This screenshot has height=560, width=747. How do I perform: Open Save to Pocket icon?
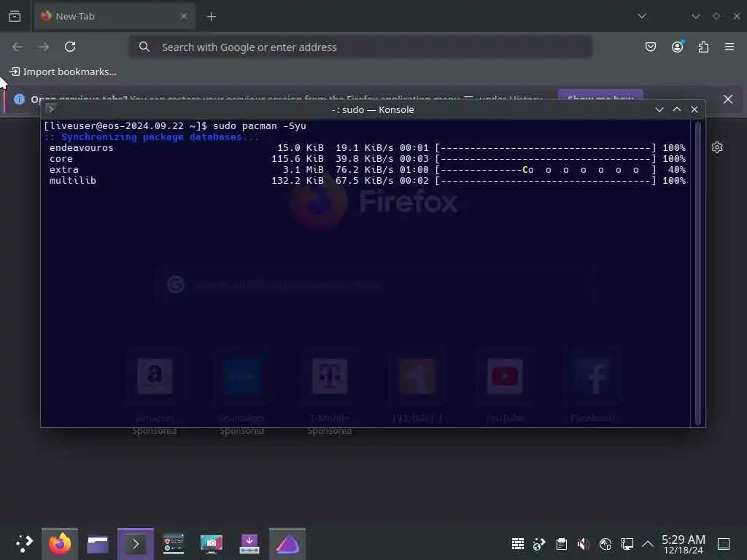pyautogui.click(x=650, y=47)
